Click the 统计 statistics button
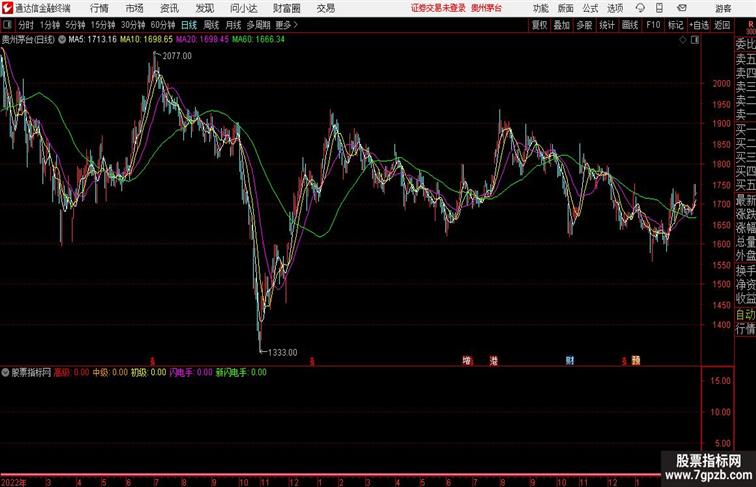The width and height of the screenshot is (756, 487). pos(607,25)
